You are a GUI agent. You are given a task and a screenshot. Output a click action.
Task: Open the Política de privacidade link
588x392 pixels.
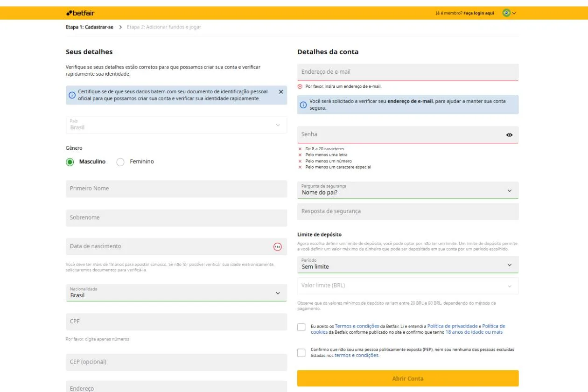(x=452, y=326)
